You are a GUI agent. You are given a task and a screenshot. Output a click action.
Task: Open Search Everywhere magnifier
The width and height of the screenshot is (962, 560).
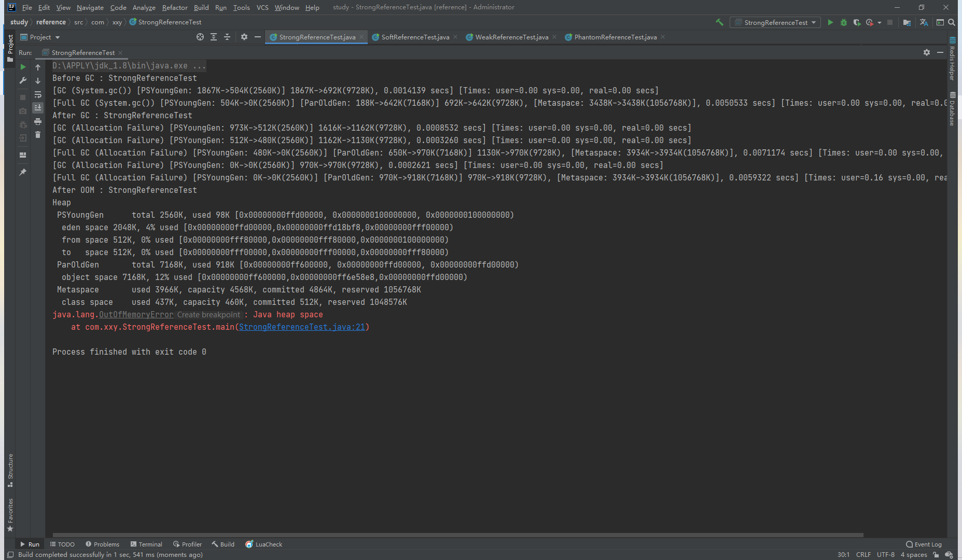click(952, 22)
